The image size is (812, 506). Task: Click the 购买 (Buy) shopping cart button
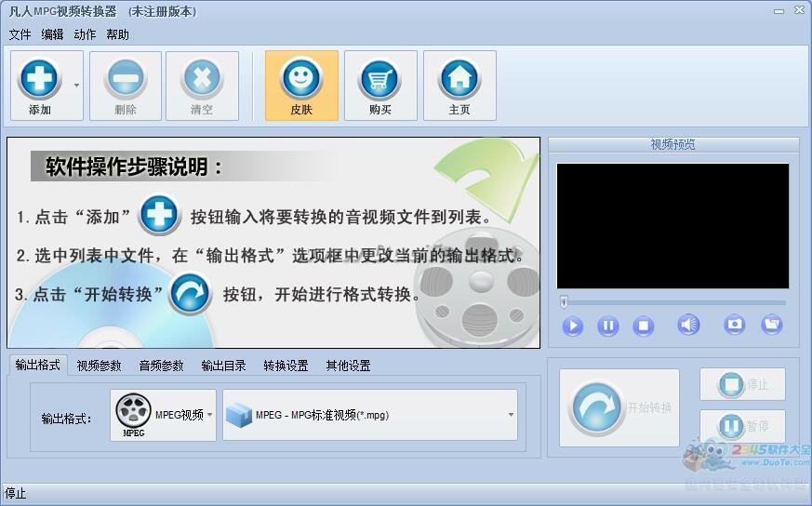point(380,86)
